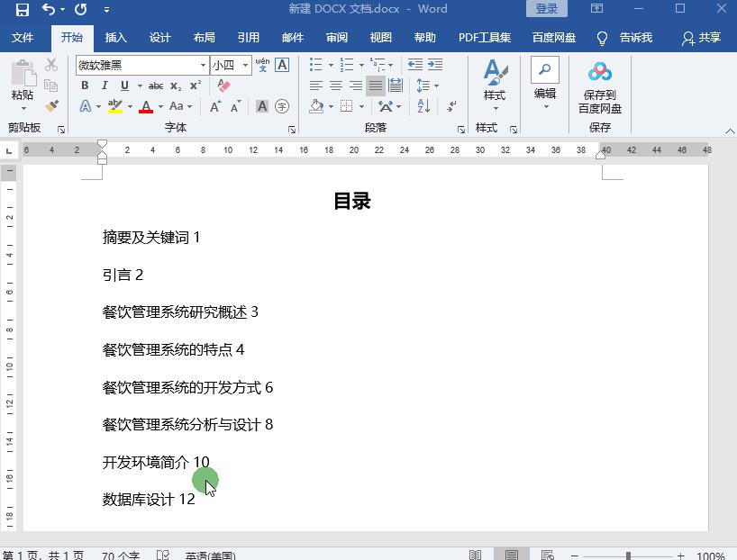
Task: Change the font color with the red swatch
Action: pos(147,106)
